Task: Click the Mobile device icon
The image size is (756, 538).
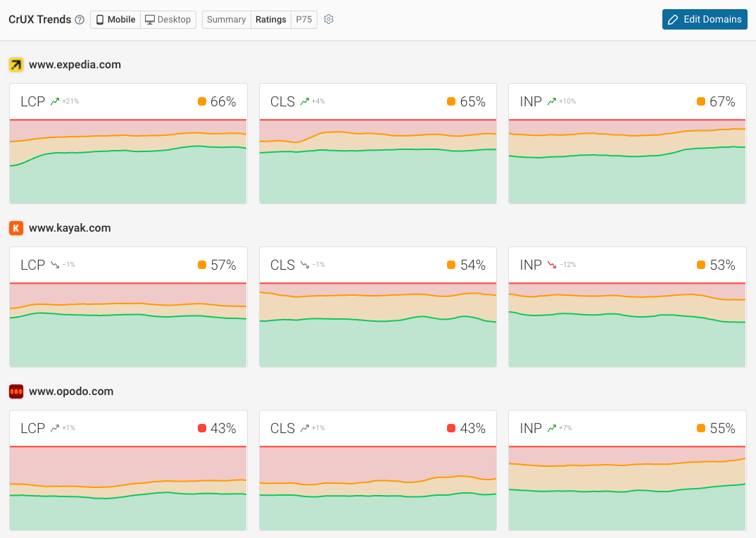Action: (x=99, y=19)
